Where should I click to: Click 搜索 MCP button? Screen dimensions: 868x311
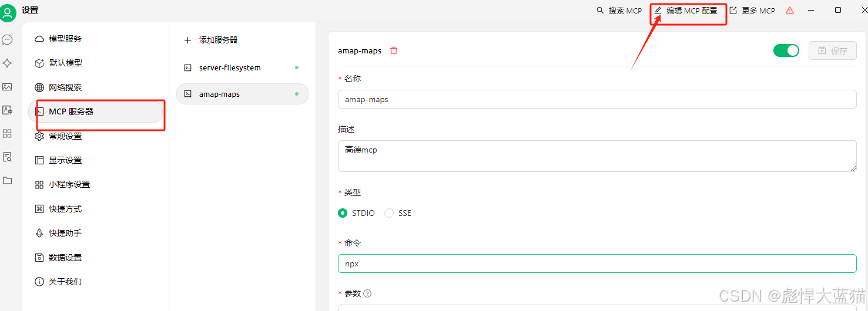pos(619,11)
